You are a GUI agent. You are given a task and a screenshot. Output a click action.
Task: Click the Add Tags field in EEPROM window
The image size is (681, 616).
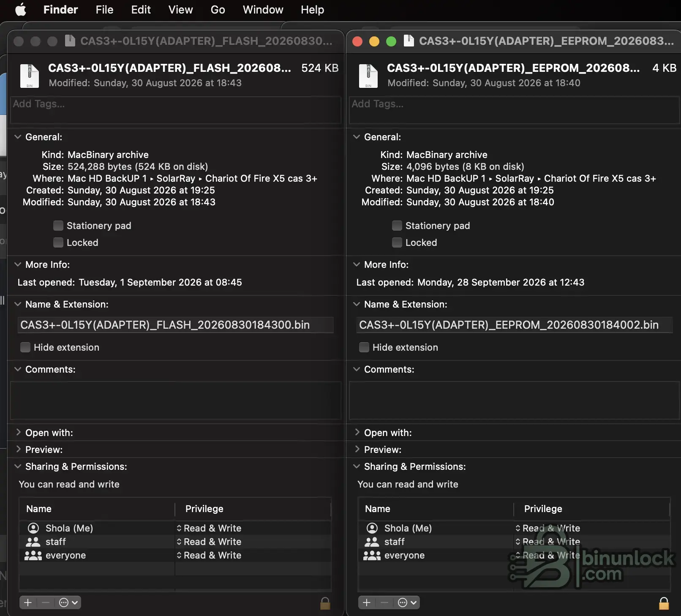click(x=514, y=110)
